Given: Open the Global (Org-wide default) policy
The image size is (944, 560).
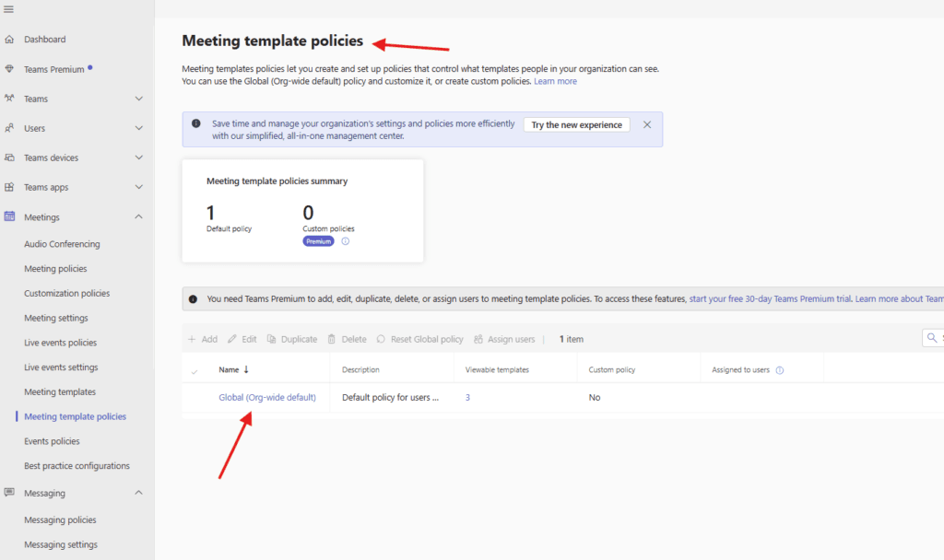Looking at the screenshot, I should tap(267, 398).
